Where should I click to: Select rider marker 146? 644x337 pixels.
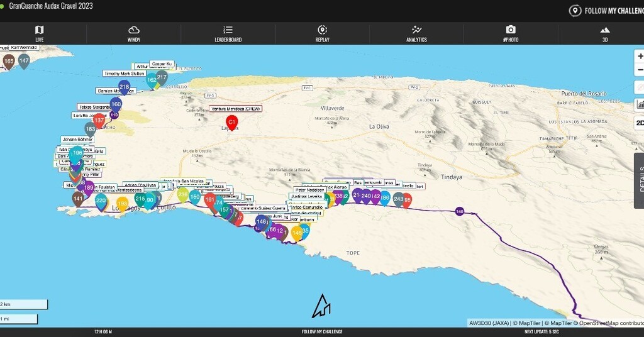pyautogui.click(x=297, y=233)
